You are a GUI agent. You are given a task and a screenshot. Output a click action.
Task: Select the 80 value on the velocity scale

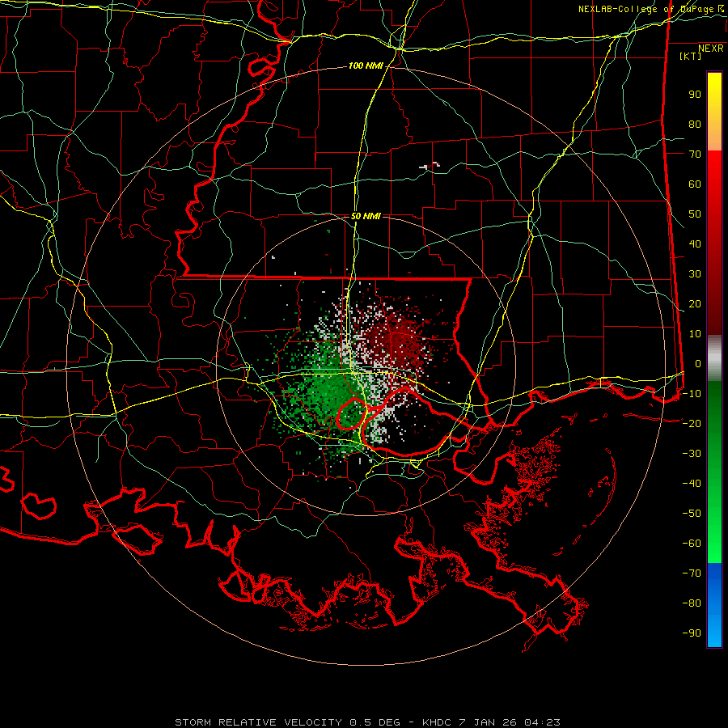[695, 125]
